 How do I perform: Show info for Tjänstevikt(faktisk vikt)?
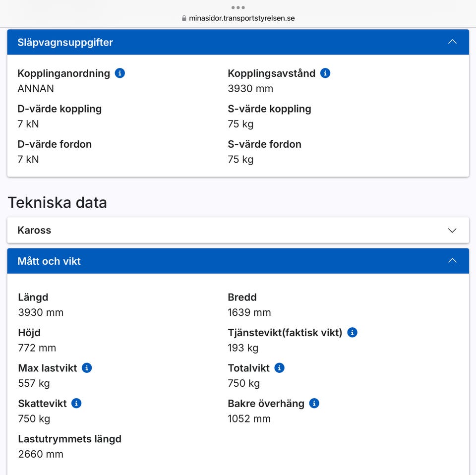coord(352,333)
